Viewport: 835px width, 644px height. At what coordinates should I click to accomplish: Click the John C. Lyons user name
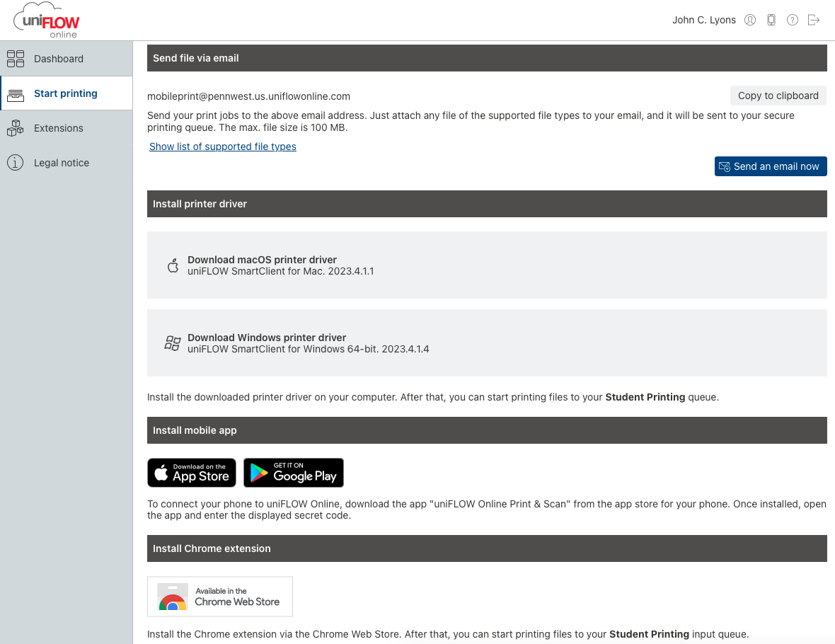(x=704, y=21)
